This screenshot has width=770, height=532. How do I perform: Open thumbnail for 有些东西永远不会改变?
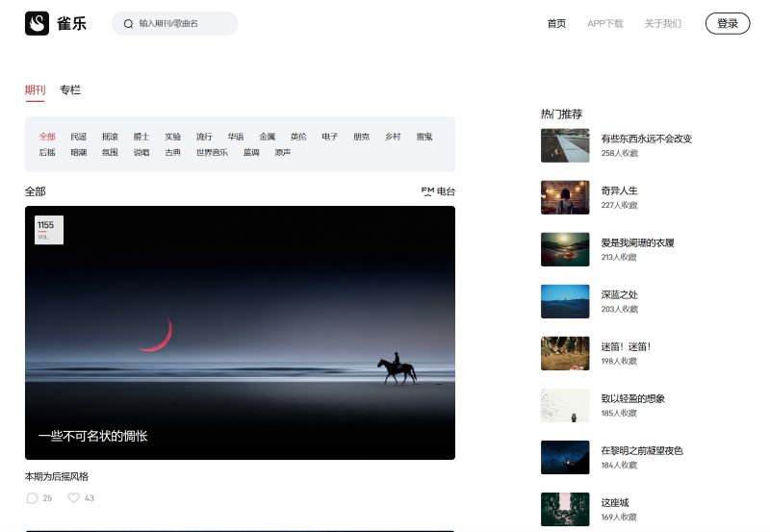pyautogui.click(x=565, y=145)
